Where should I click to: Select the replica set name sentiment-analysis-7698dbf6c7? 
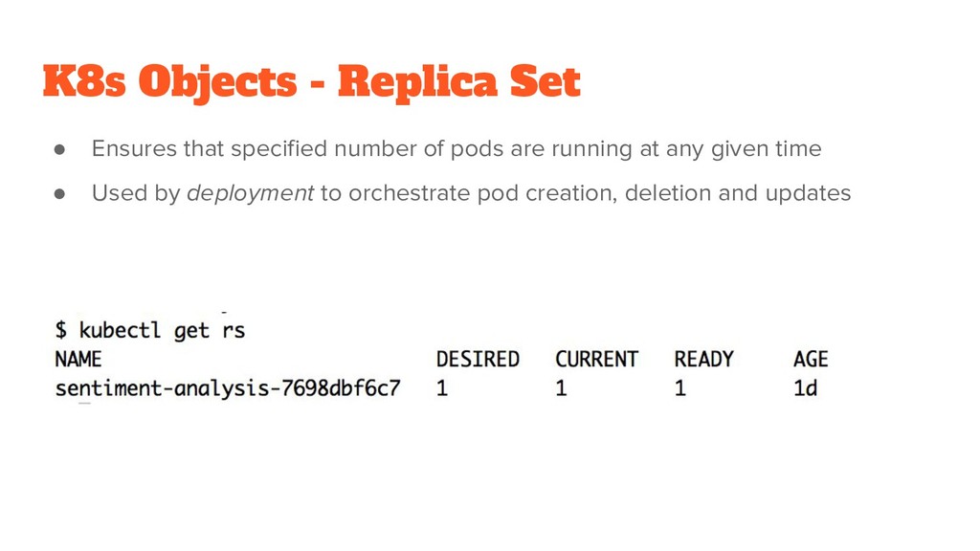click(x=228, y=388)
